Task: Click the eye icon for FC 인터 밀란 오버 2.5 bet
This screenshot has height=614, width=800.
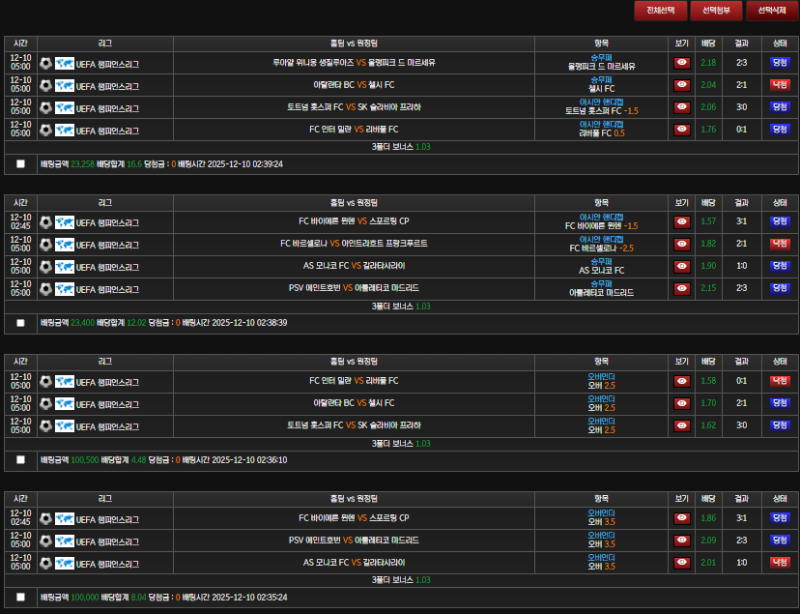Action: 682,381
